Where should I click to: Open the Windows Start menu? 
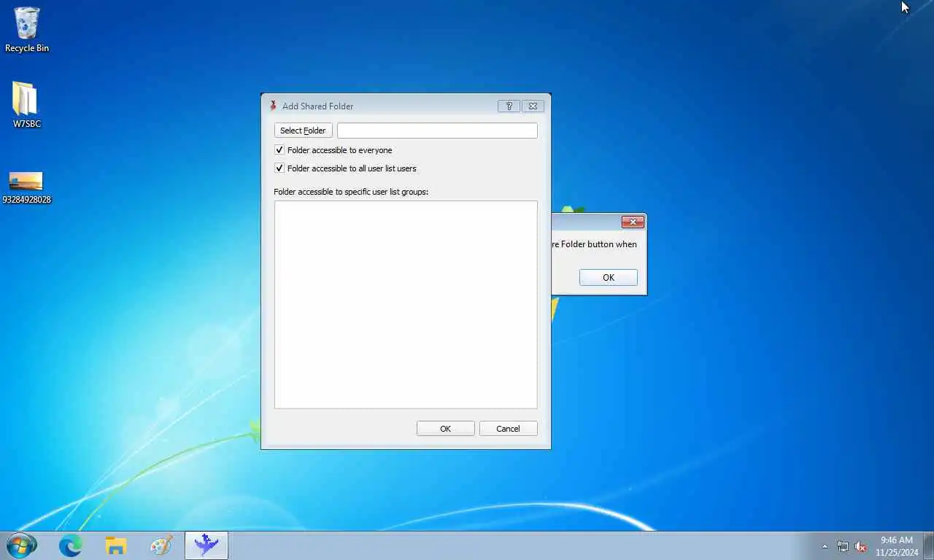pyautogui.click(x=20, y=545)
